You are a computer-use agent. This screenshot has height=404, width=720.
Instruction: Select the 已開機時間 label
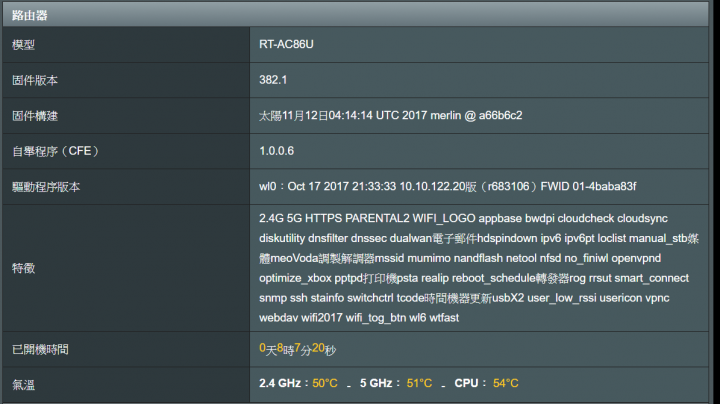coord(40,349)
